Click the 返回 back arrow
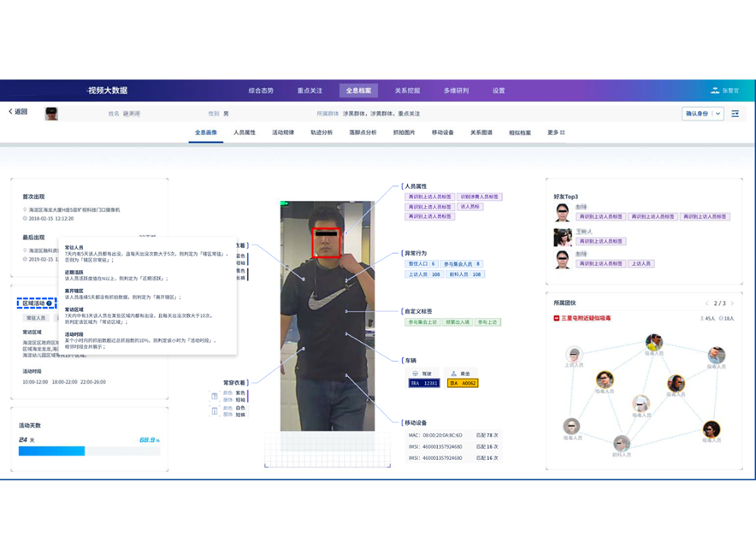 pyautogui.click(x=10, y=111)
